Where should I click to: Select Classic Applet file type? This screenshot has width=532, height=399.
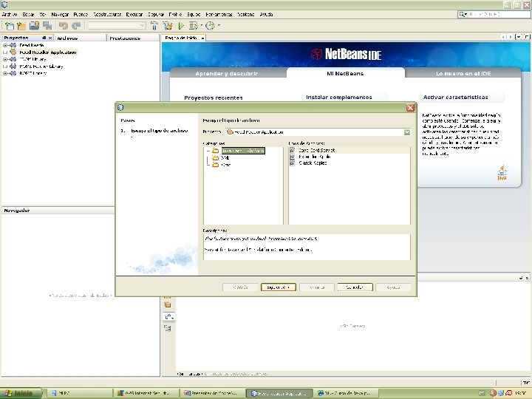tap(313, 163)
